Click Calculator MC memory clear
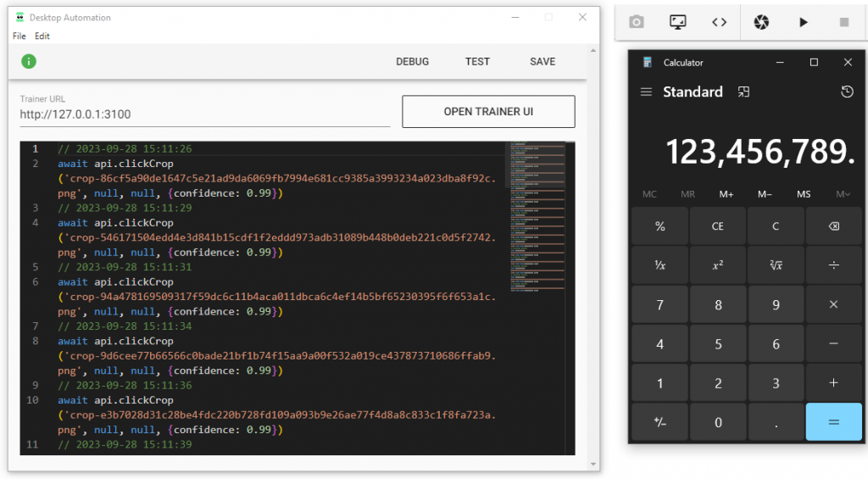Viewport: 868px width, 479px height. click(x=649, y=194)
